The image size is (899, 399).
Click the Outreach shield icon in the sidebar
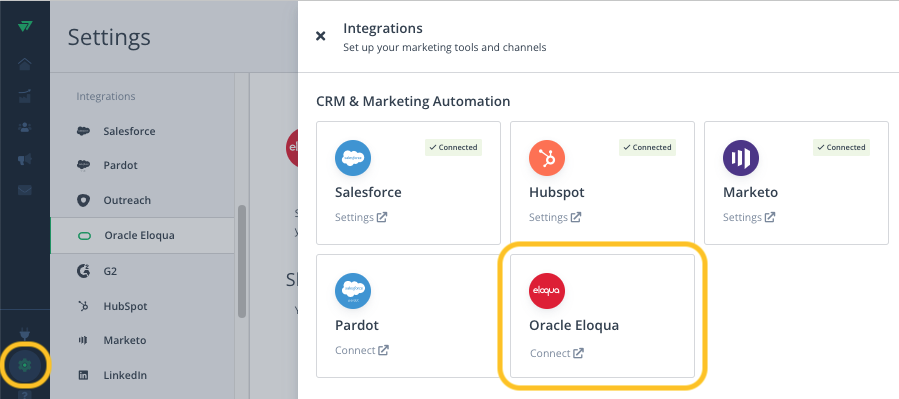[x=83, y=200]
